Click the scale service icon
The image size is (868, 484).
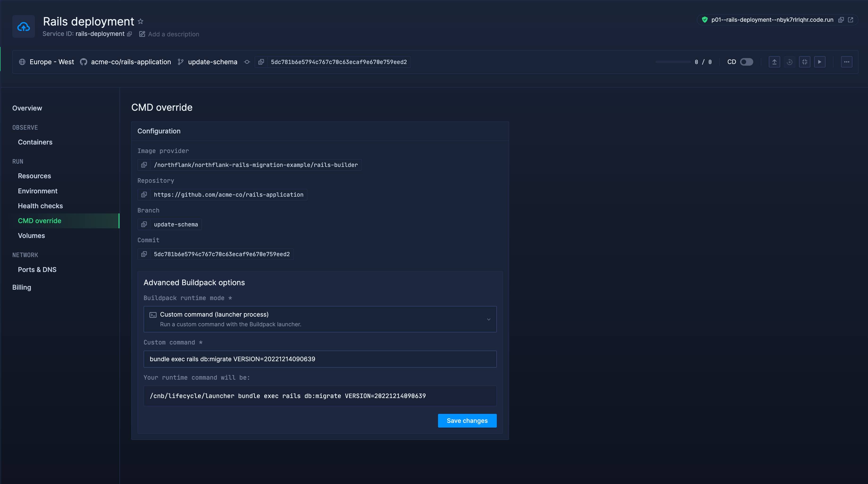tap(805, 62)
